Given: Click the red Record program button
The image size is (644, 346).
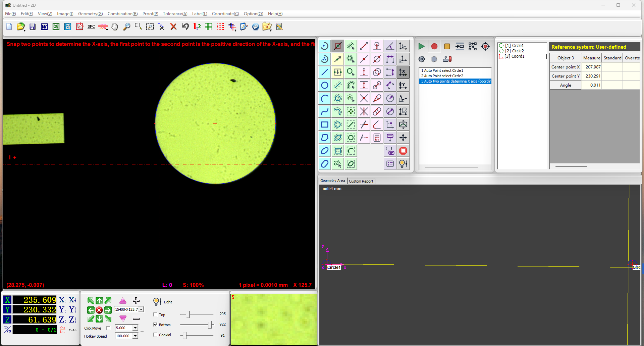Looking at the screenshot, I should [x=434, y=46].
